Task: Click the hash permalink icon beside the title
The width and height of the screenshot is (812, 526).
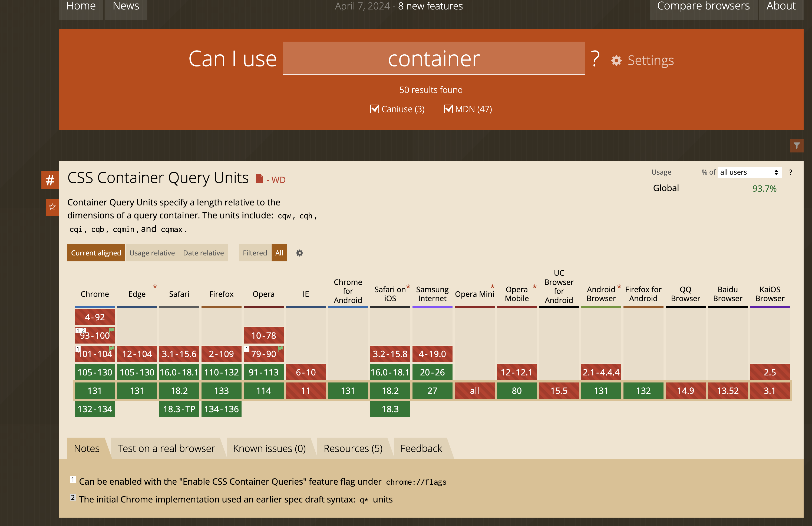Action: [x=50, y=180]
